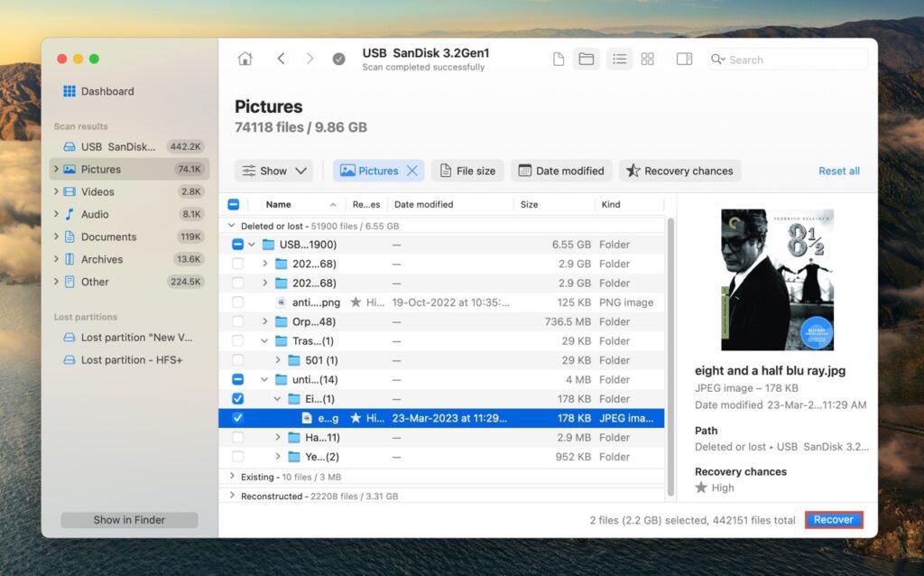Collapse the Deleted or lost section
This screenshot has width=924, height=576.
click(232, 226)
